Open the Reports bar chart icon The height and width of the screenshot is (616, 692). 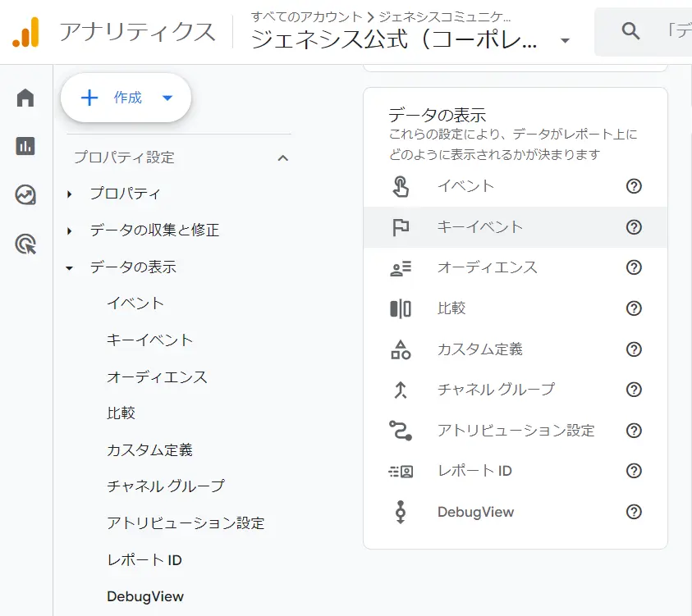click(25, 146)
